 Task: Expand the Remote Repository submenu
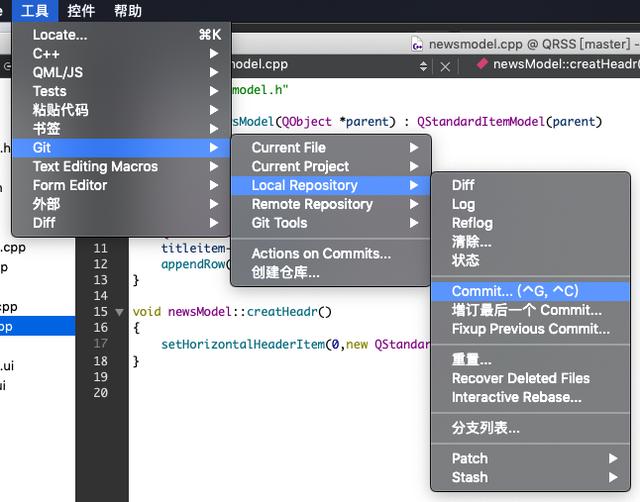tap(331, 204)
